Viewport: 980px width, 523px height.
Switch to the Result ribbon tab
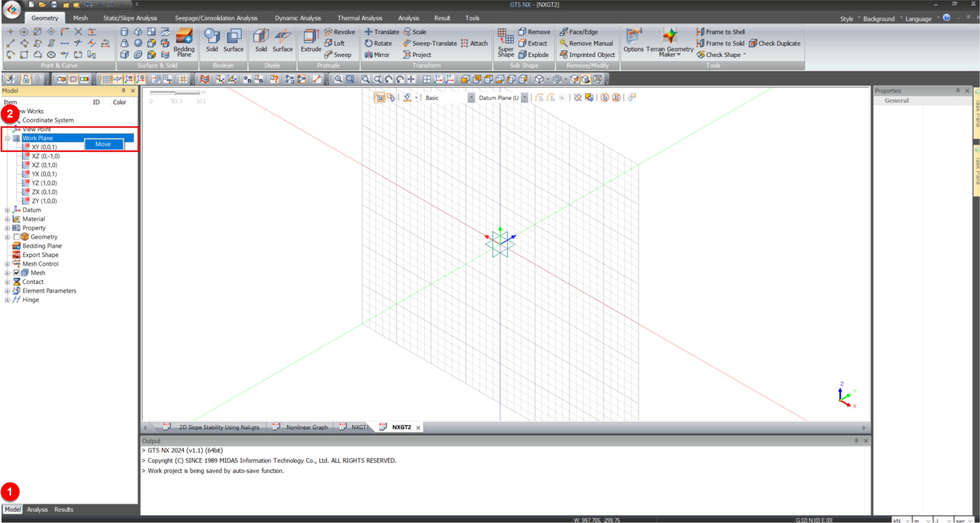(x=442, y=18)
